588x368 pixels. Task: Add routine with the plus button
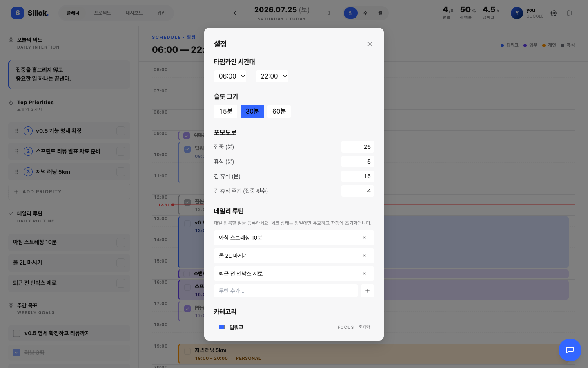pos(367,291)
